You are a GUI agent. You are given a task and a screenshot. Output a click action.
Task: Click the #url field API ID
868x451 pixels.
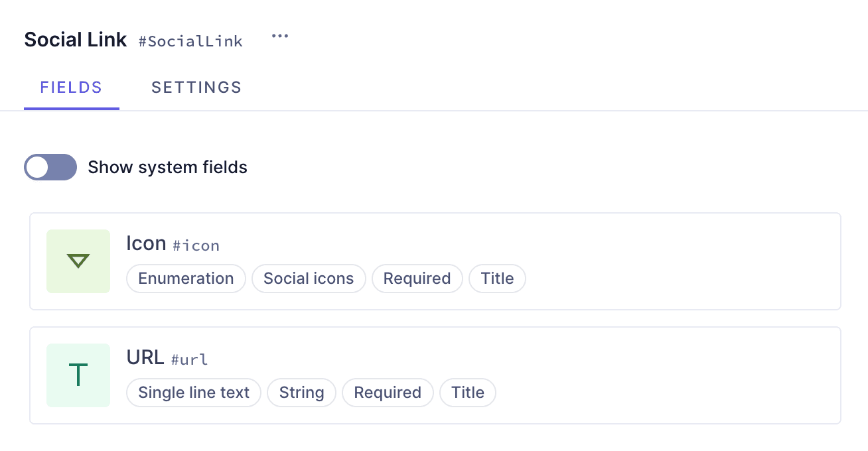tap(190, 360)
